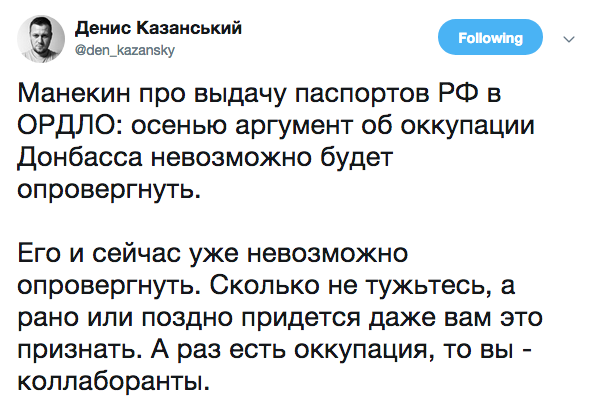Click the first 'опровергнуть.' ending paragraph one
This screenshot has height=406, width=607.
click(109, 190)
